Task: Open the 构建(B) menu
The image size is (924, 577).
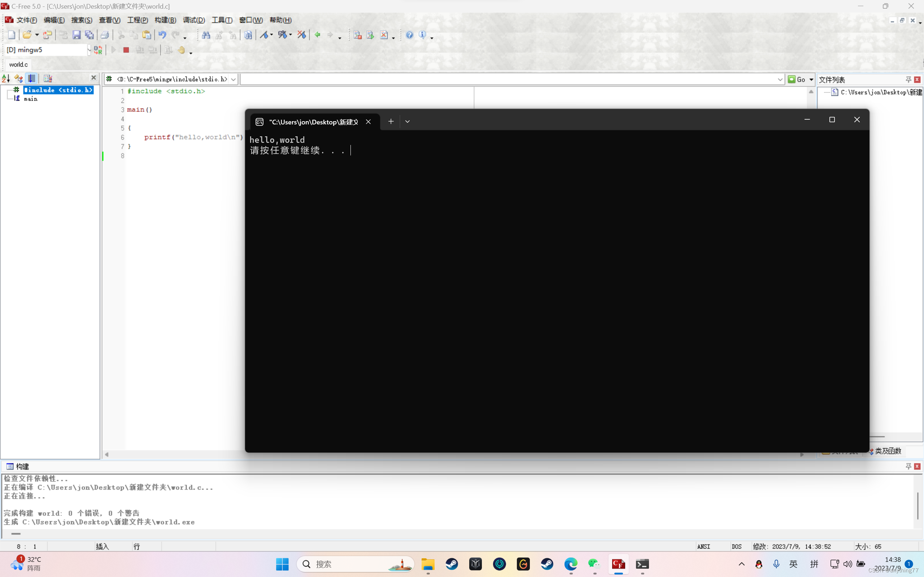Action: (x=165, y=20)
